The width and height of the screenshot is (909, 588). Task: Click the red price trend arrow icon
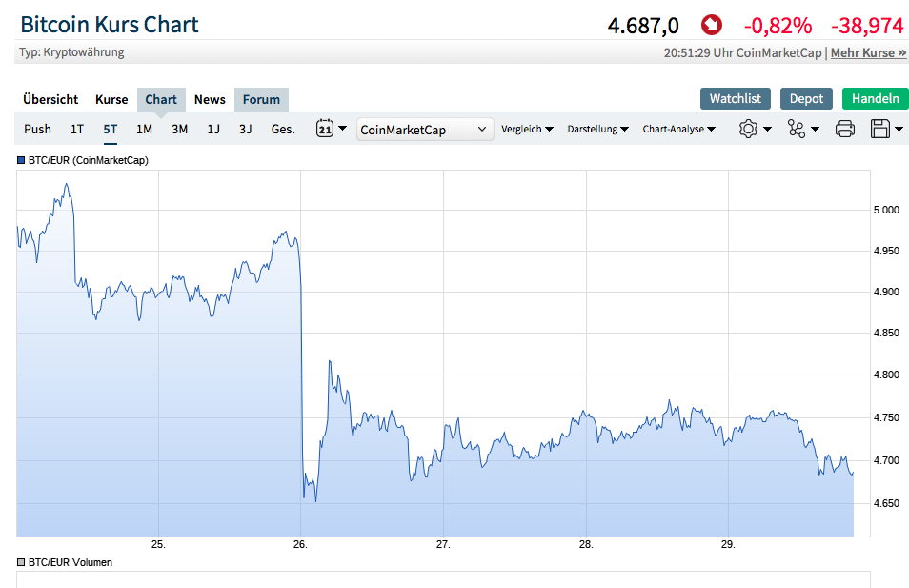coord(711,25)
